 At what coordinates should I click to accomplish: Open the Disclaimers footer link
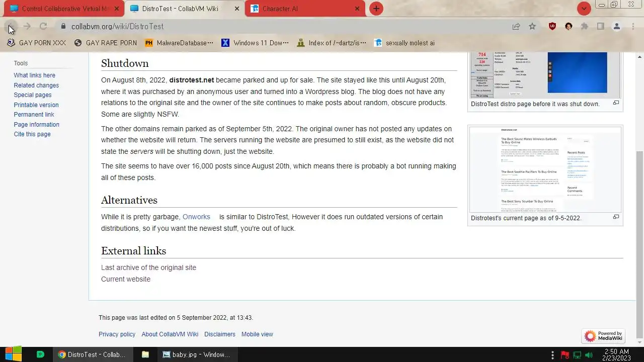coord(220,334)
